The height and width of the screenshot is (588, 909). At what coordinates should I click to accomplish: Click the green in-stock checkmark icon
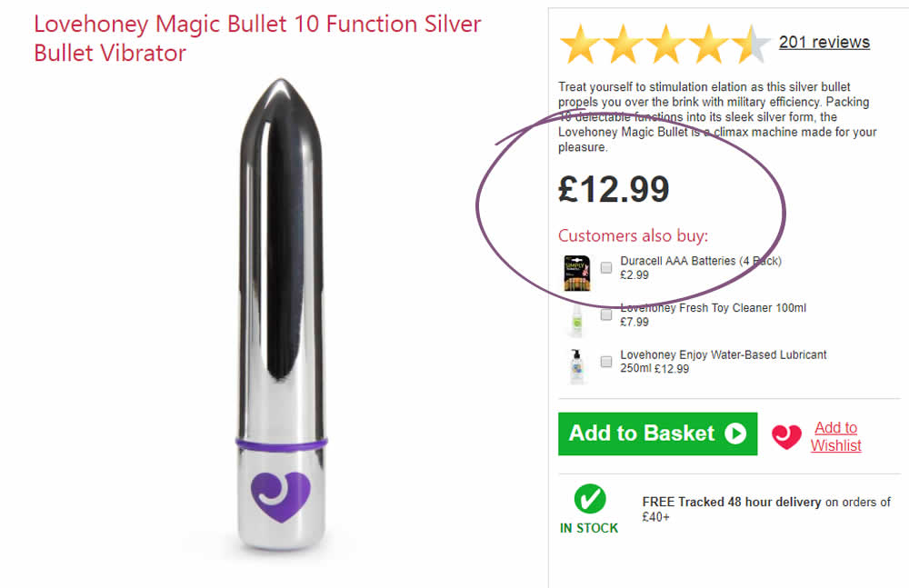click(x=589, y=500)
